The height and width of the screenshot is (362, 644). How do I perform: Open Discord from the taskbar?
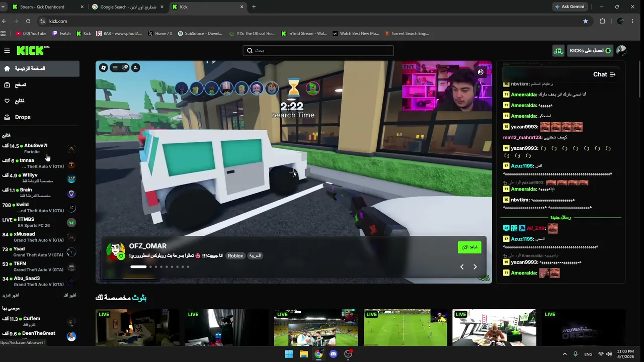pos(333,354)
